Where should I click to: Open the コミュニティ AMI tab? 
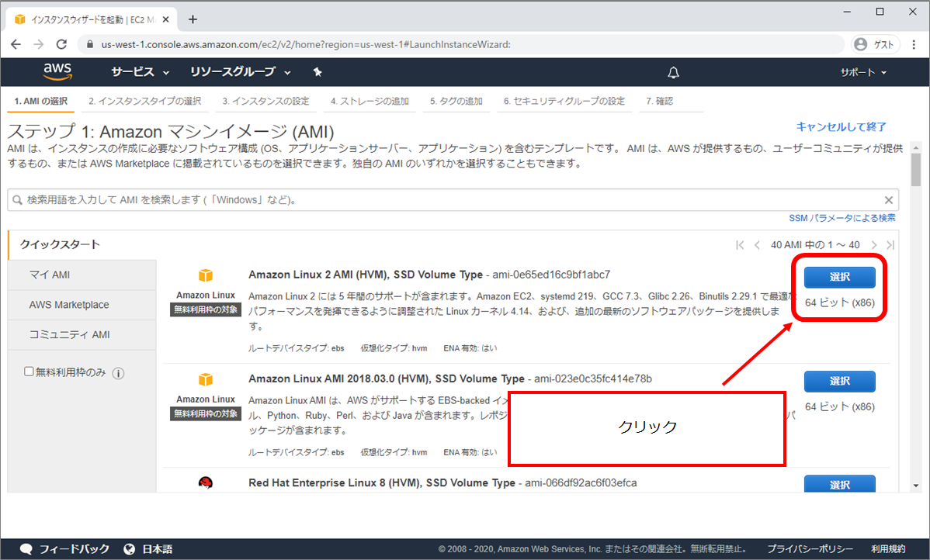[69, 335]
